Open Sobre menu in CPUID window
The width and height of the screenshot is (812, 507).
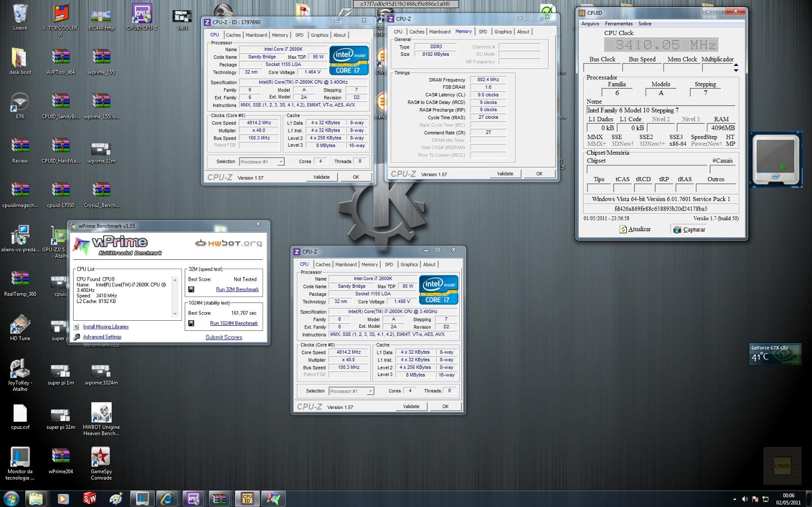click(645, 23)
